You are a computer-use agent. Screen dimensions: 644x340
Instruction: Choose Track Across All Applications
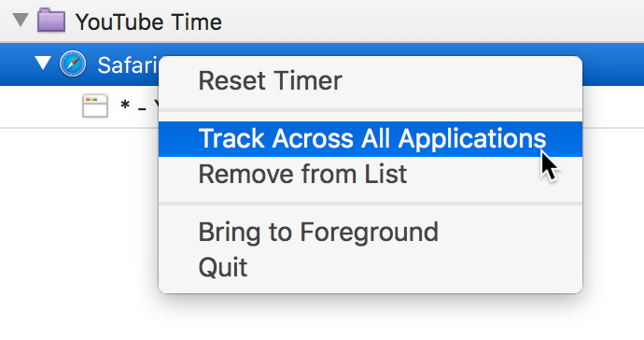coord(371,139)
